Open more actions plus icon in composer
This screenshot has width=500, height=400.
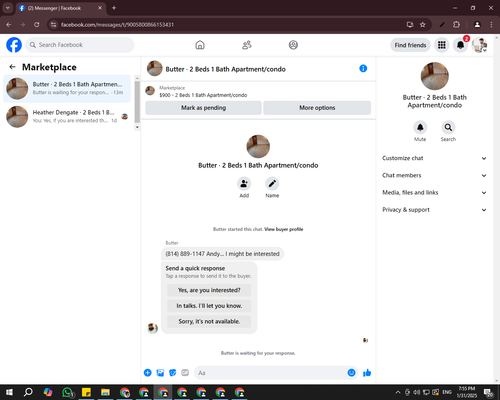point(148,373)
